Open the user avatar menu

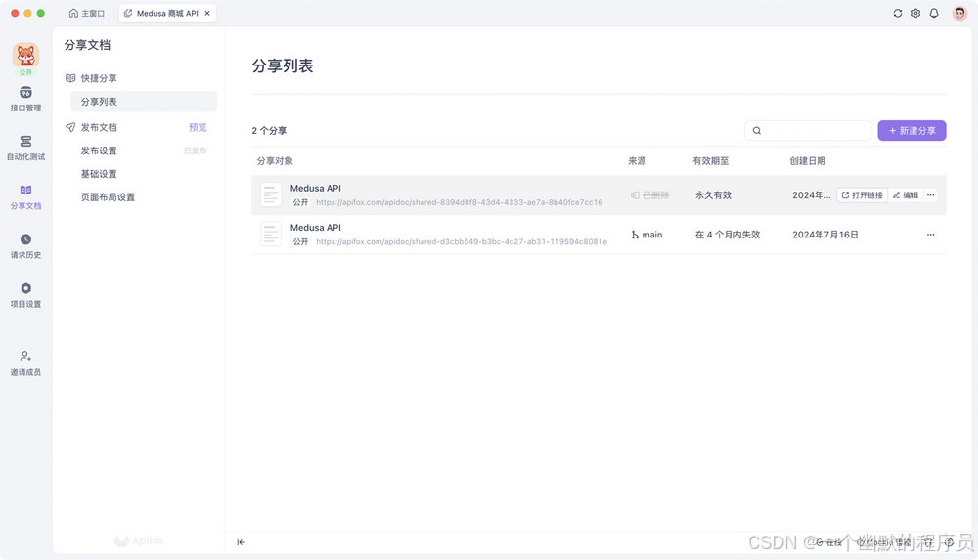pos(959,13)
